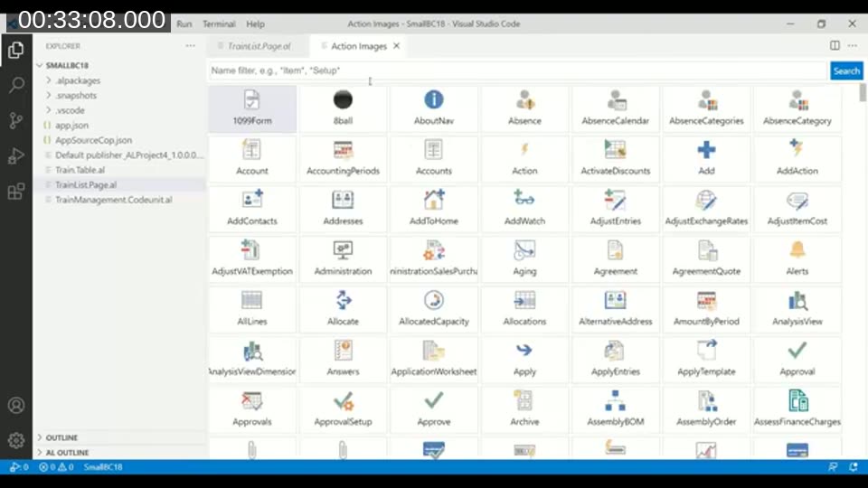The height and width of the screenshot is (488, 868).
Task: Select the Alerts bell icon
Action: (x=797, y=259)
